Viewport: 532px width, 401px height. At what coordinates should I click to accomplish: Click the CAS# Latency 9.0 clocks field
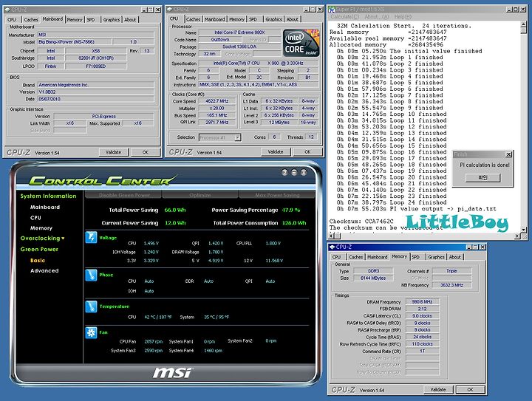tap(422, 315)
